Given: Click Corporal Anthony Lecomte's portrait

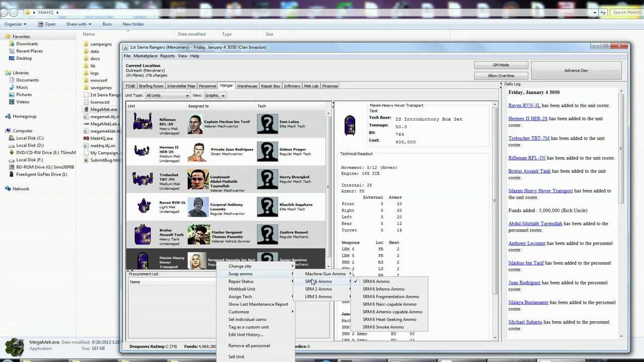Looking at the screenshot, I should point(198,207).
